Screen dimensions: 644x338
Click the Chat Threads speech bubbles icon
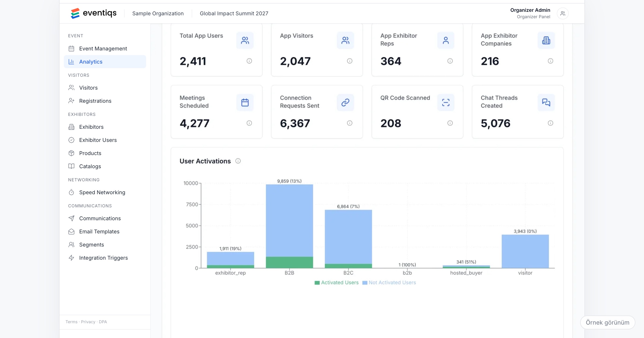click(x=546, y=102)
